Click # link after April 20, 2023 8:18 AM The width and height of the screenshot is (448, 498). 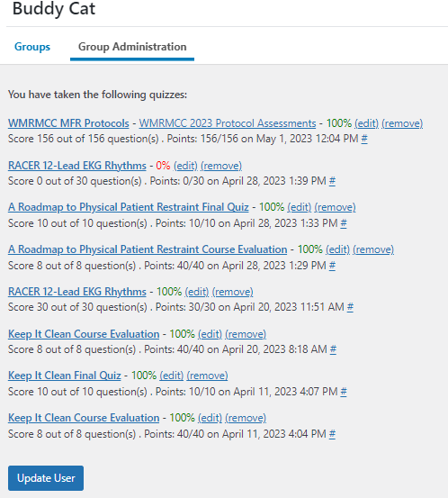pyautogui.click(x=333, y=349)
